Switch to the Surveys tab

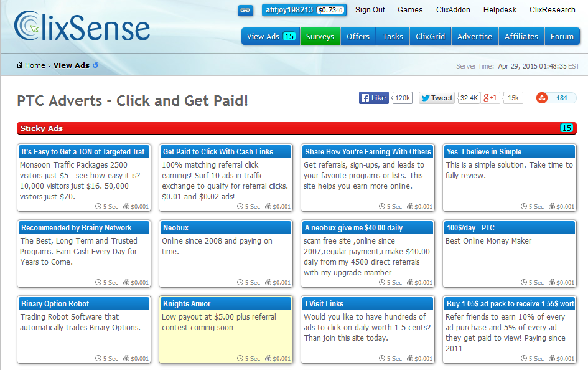click(x=320, y=36)
